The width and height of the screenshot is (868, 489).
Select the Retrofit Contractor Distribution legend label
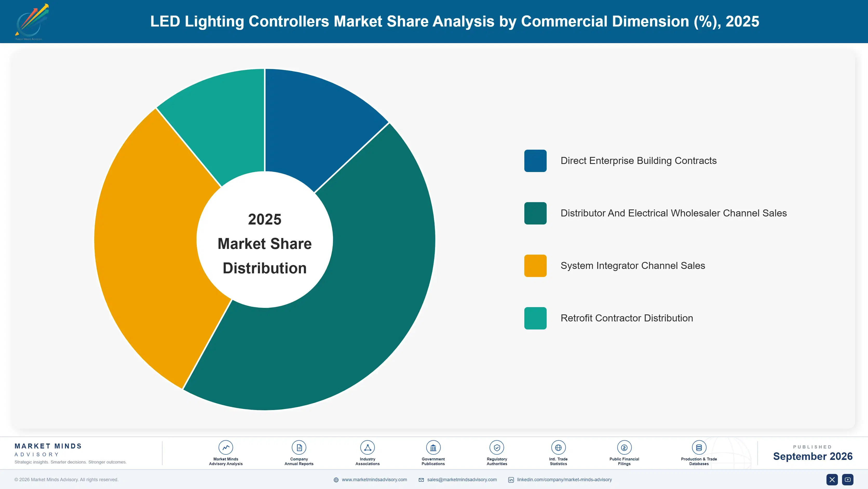[x=627, y=318]
